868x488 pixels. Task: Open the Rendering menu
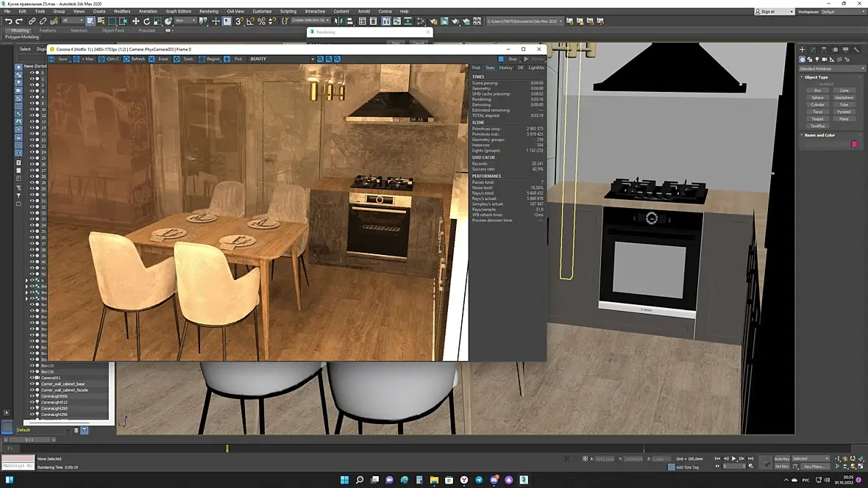209,12
